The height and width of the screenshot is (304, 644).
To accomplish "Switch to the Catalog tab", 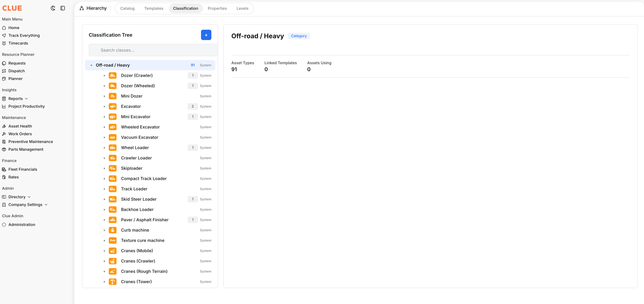I will point(127,8).
